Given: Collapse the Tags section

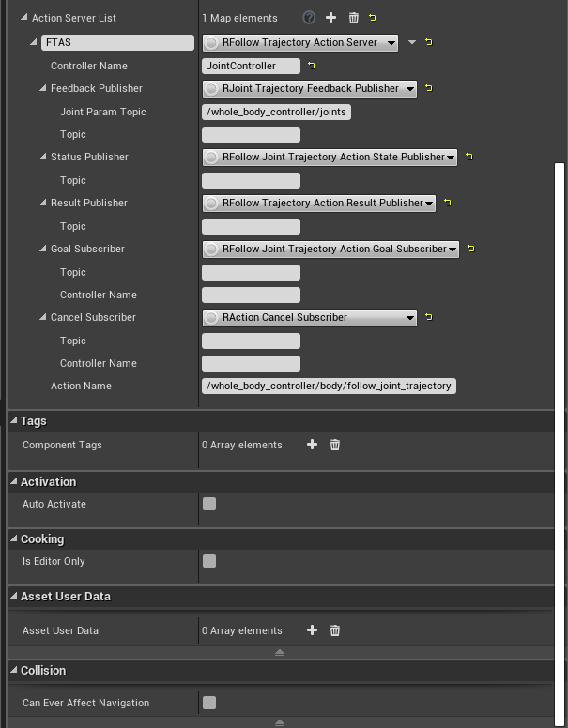Looking at the screenshot, I should (14, 421).
